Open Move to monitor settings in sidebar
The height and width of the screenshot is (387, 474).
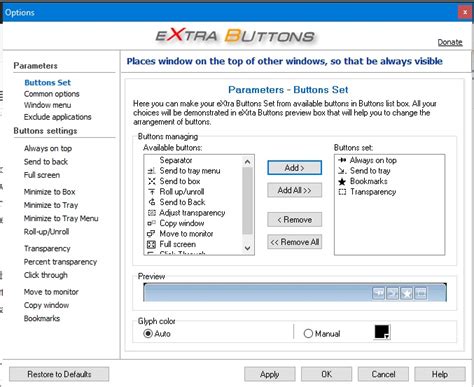click(51, 292)
